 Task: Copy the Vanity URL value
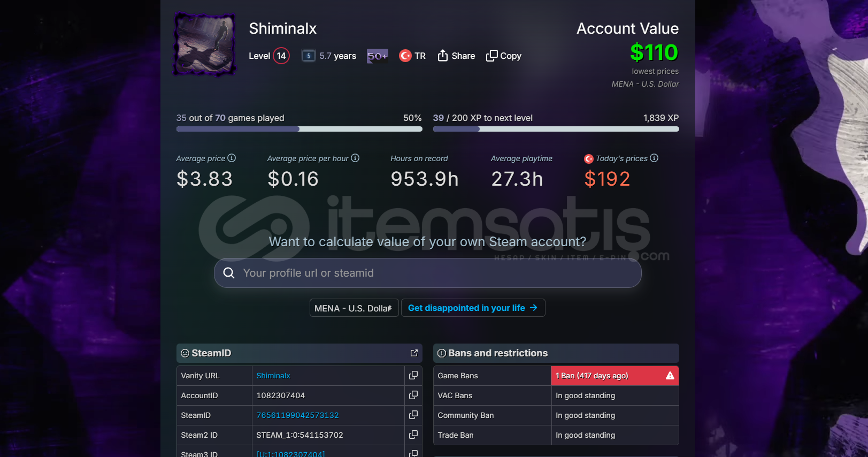click(x=413, y=376)
